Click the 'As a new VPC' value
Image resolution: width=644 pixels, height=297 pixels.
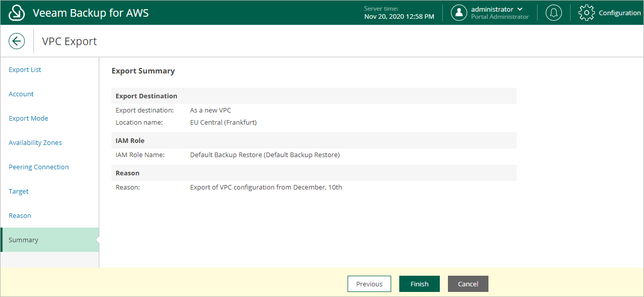pyautogui.click(x=210, y=110)
